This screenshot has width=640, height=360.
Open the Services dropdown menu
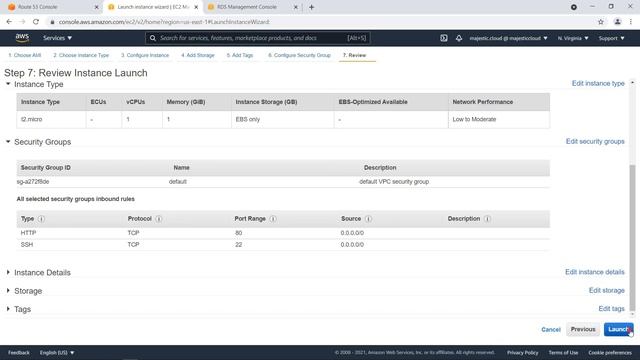click(58, 38)
